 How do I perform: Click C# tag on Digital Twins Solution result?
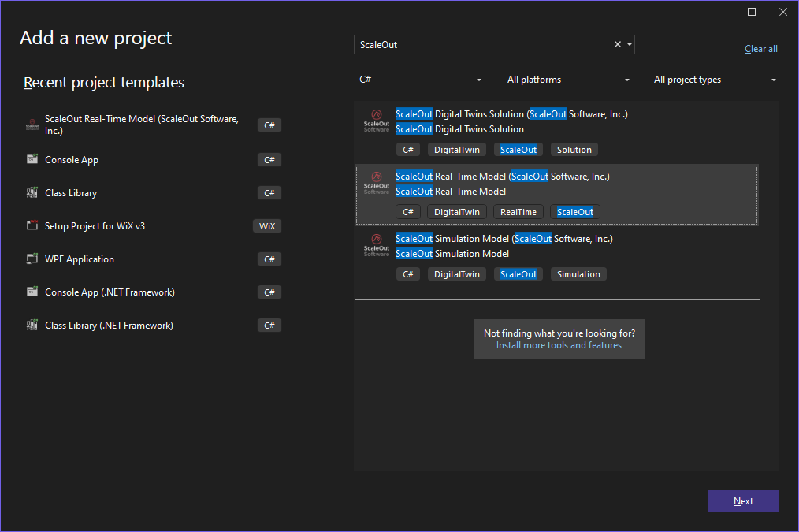(408, 150)
